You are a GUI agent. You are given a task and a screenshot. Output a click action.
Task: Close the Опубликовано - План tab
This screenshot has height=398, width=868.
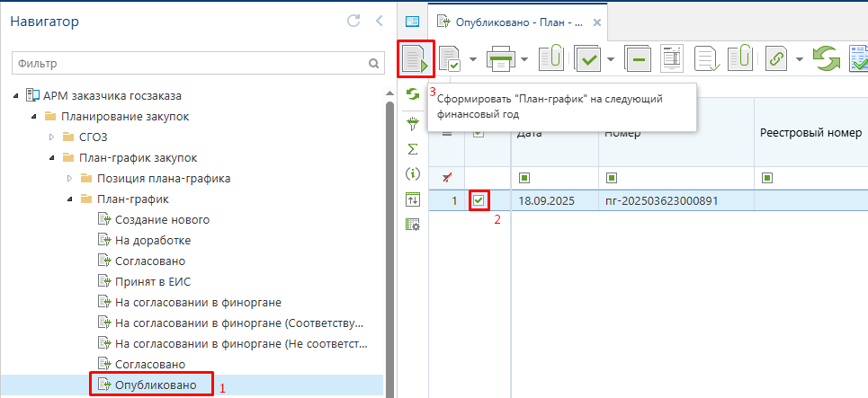click(x=596, y=22)
